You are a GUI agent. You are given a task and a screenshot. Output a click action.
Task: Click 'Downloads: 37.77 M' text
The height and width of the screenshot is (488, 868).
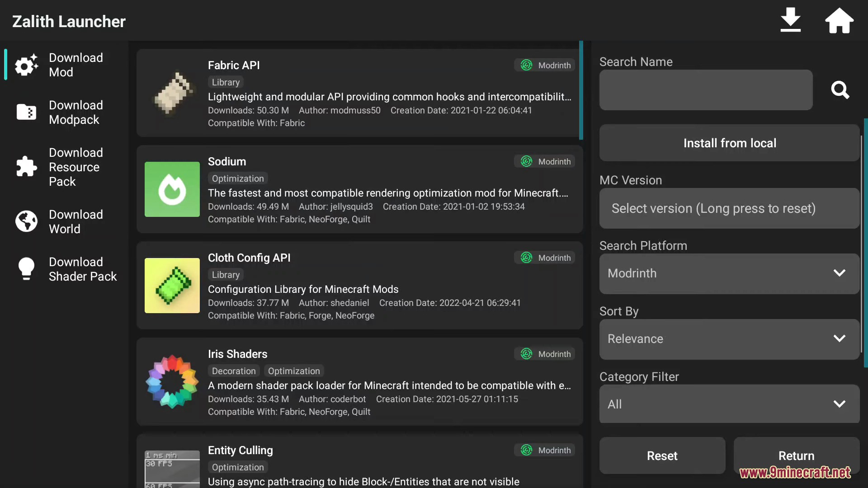[x=248, y=303]
